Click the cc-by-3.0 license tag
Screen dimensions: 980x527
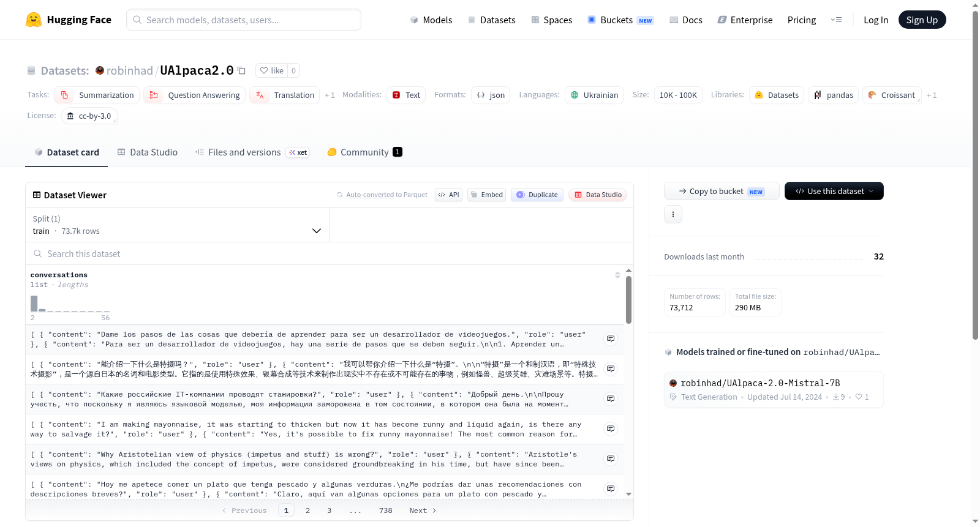pyautogui.click(x=89, y=116)
